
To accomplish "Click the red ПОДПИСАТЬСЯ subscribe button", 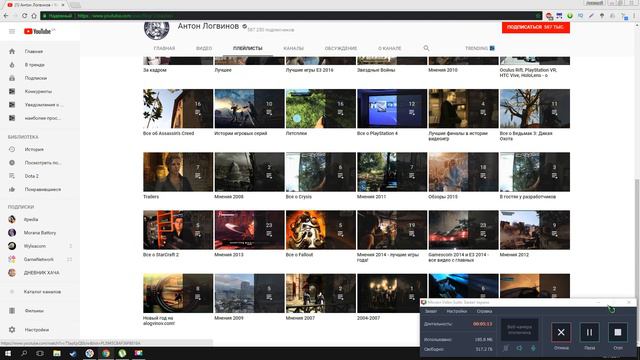I will (x=536, y=27).
